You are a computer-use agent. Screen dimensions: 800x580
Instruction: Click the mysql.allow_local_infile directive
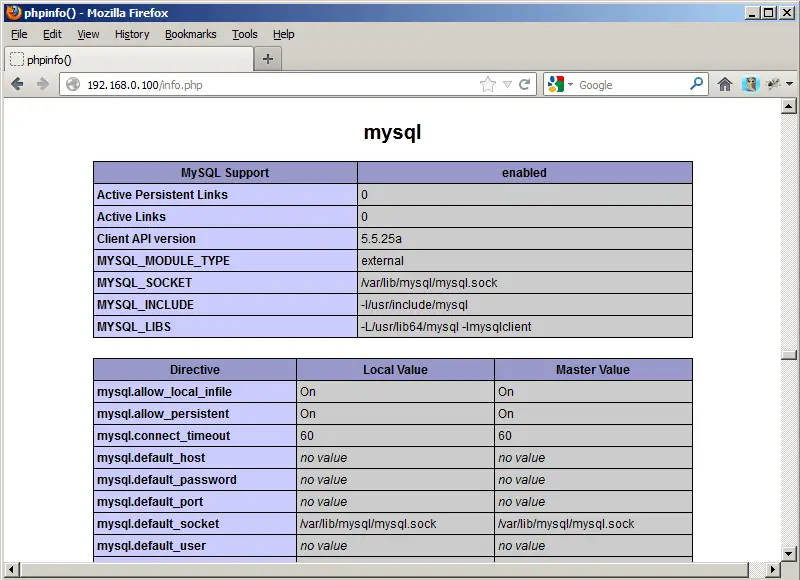pos(164,391)
